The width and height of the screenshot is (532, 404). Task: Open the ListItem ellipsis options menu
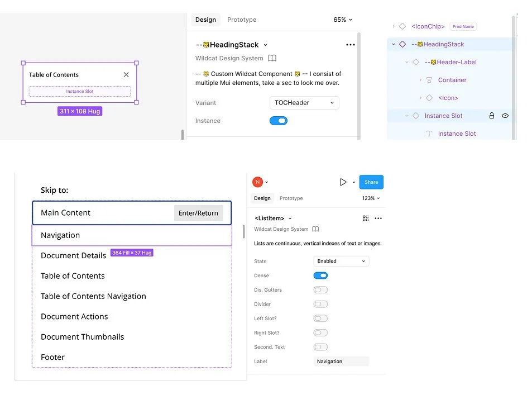coord(378,218)
